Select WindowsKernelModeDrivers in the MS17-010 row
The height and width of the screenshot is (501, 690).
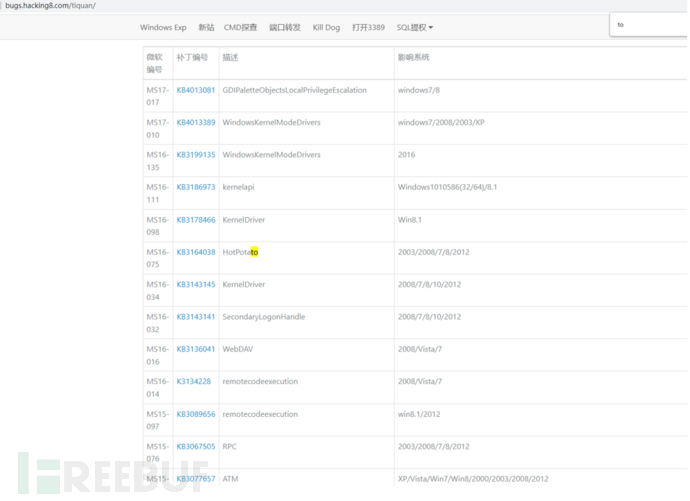coord(272,122)
